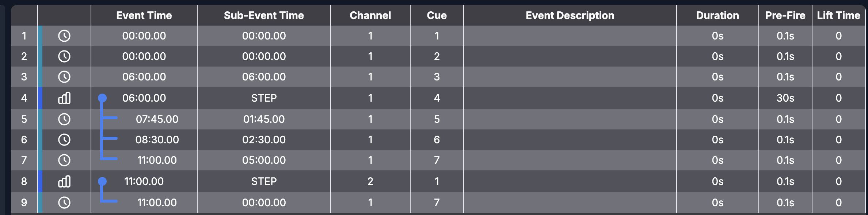Click the Pre-Fire column header
Image resolution: width=868 pixels, height=215 pixels.
(x=785, y=15)
